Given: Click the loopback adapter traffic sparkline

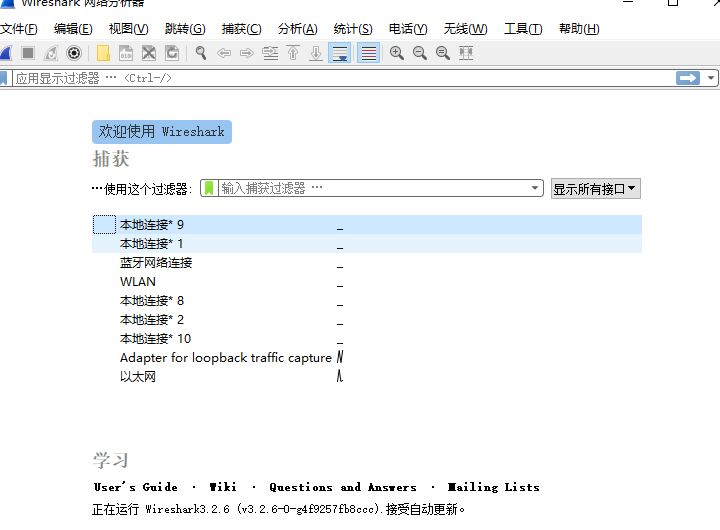Looking at the screenshot, I should [340, 357].
